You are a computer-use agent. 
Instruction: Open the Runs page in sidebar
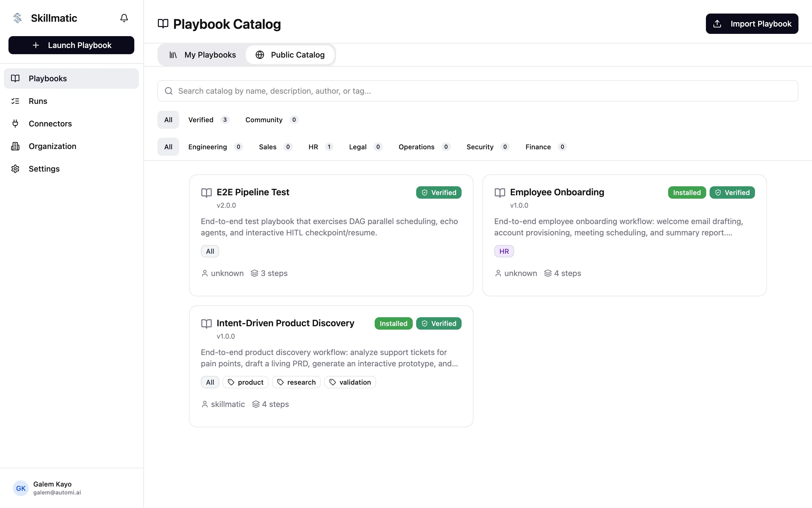tap(38, 101)
